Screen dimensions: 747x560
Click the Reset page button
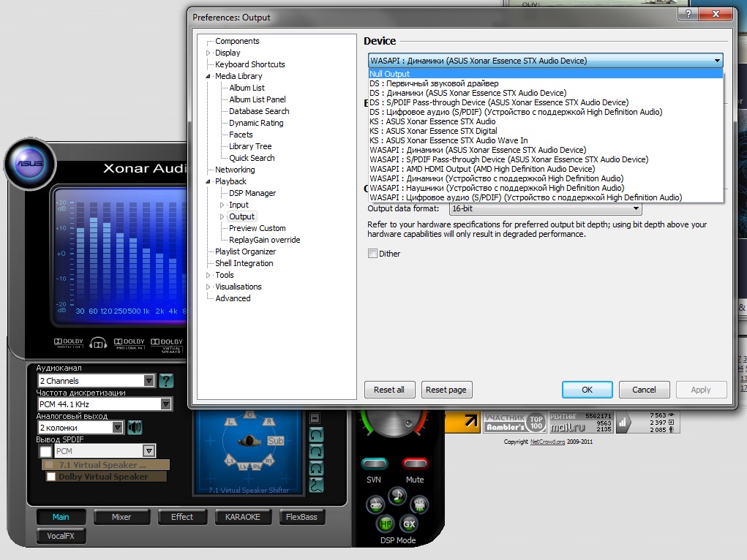[x=446, y=390]
